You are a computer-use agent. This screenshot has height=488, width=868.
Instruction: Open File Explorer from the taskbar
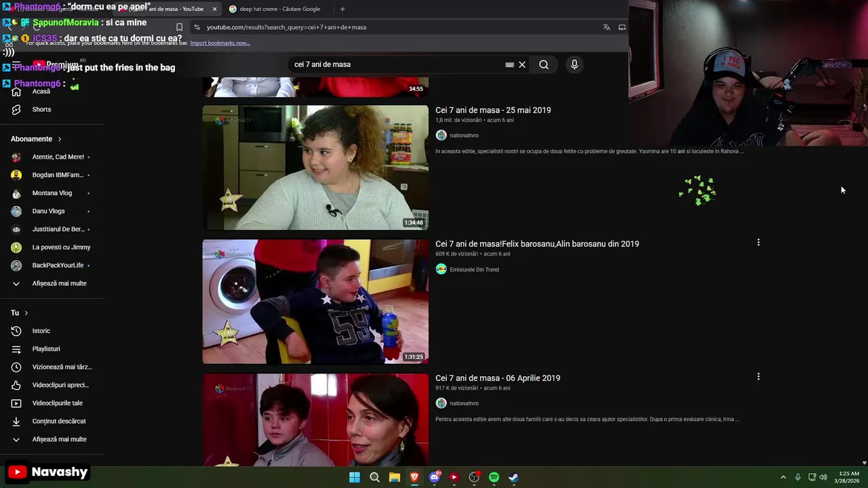click(395, 477)
